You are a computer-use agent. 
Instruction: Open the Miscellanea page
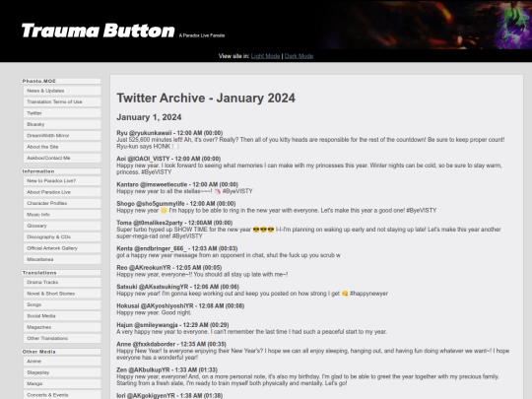pos(62,259)
